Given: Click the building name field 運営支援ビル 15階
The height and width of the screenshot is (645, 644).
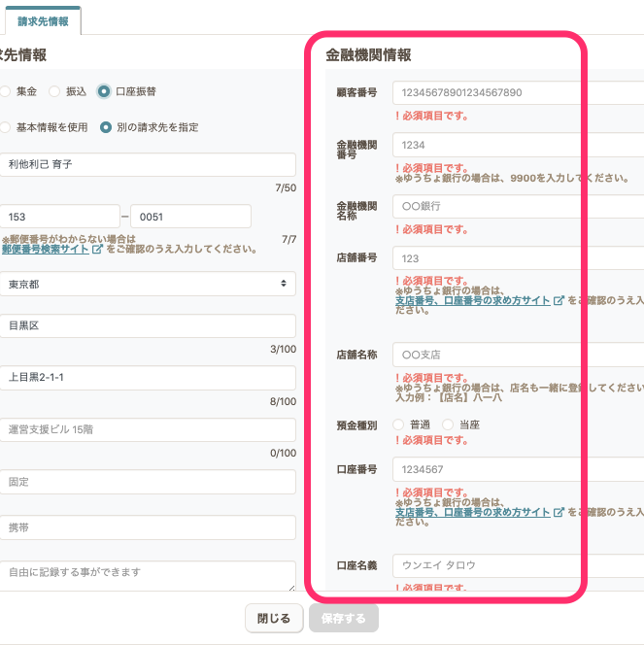Looking at the screenshot, I should point(148,429).
